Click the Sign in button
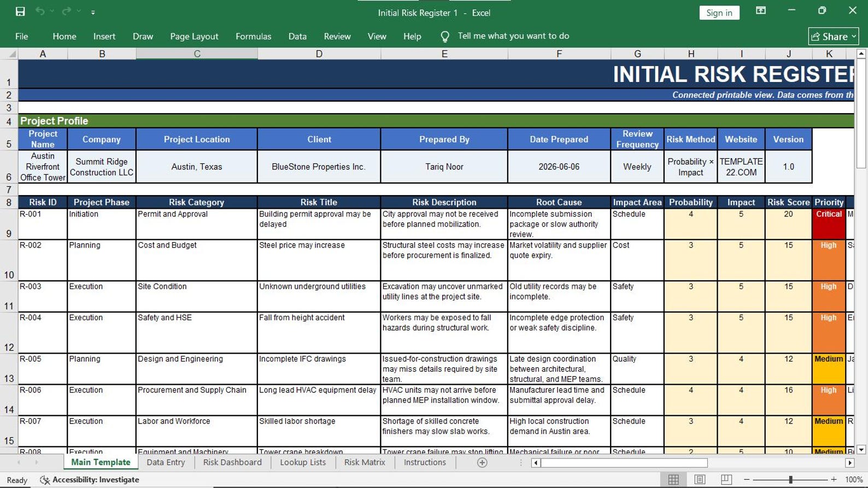 (x=719, y=13)
